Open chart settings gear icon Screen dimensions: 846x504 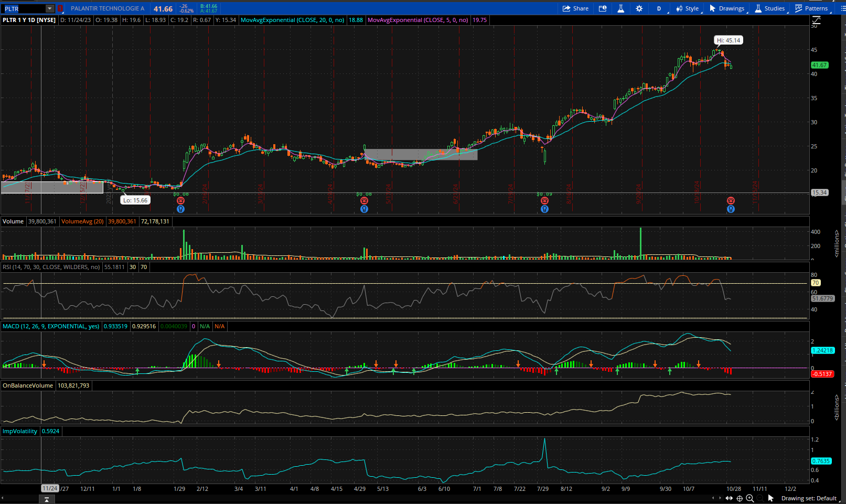tap(639, 8)
